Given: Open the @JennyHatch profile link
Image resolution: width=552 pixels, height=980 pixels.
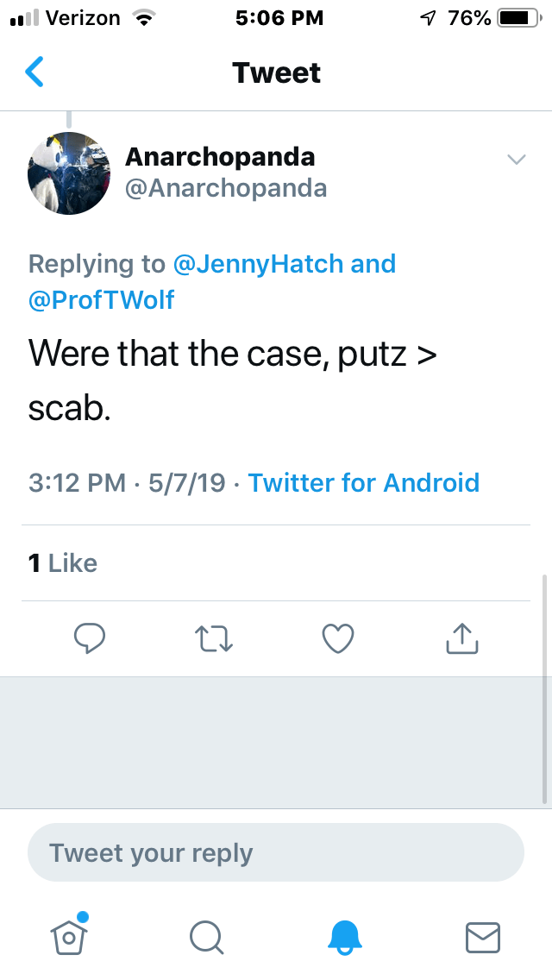Looking at the screenshot, I should tap(260, 264).
